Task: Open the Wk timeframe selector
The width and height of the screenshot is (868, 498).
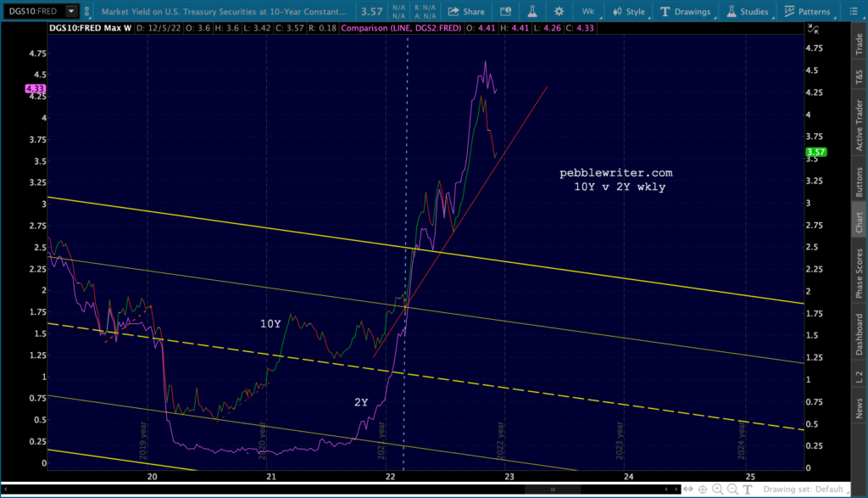Action: 588,11
